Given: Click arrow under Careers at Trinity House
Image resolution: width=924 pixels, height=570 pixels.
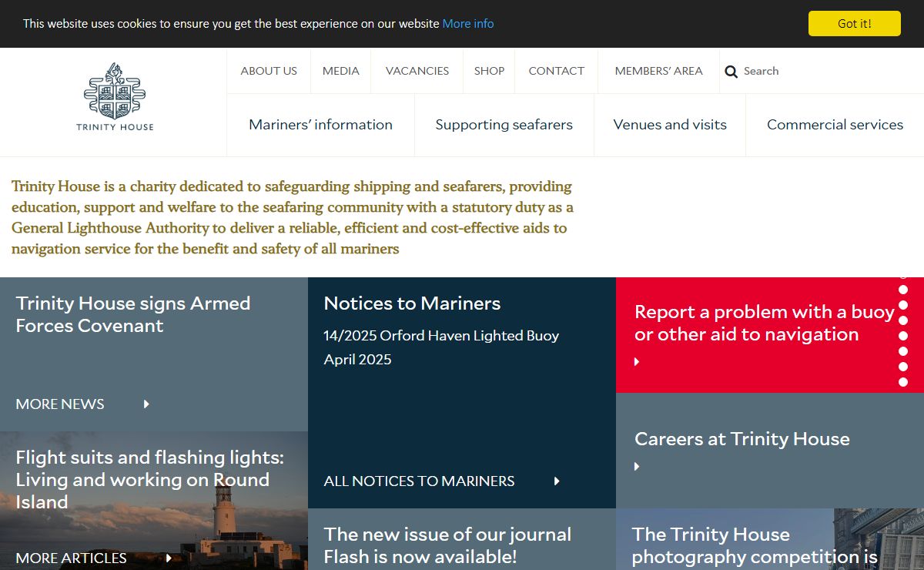Looking at the screenshot, I should pos(637,466).
